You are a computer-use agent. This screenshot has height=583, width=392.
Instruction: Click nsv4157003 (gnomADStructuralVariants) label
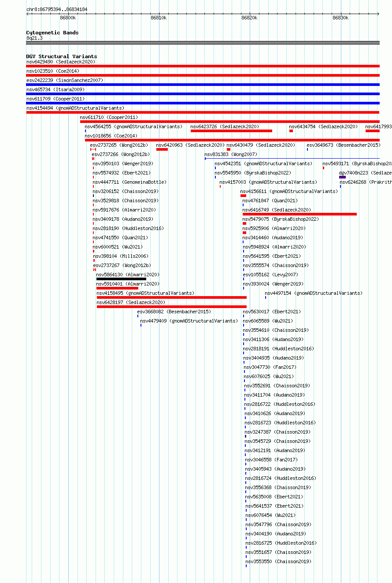pos(268,182)
